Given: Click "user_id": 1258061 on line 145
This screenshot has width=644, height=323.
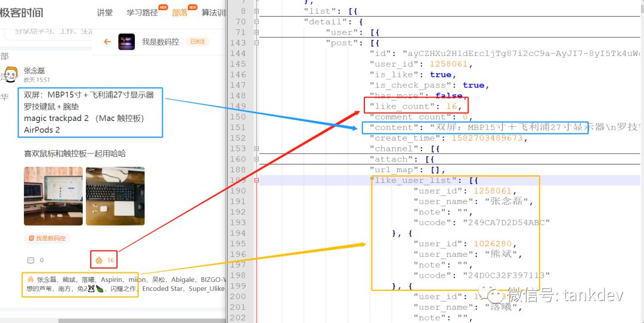Looking at the screenshot, I should (421, 64).
